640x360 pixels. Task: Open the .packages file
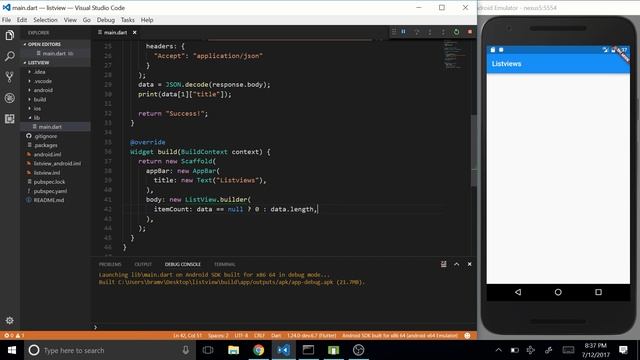tap(56, 145)
